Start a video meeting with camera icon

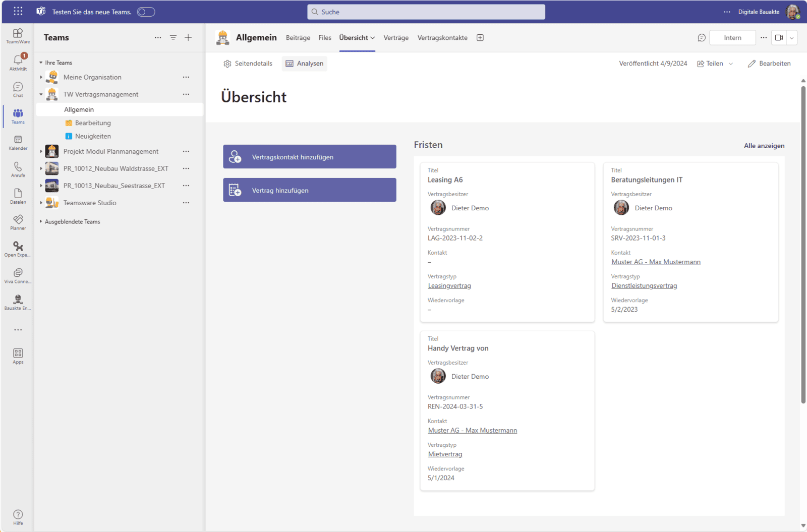click(779, 38)
